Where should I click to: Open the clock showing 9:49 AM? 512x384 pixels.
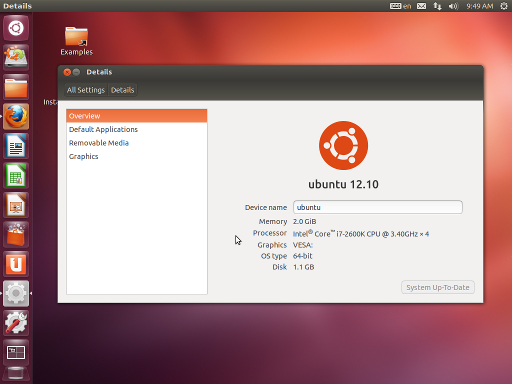480,6
